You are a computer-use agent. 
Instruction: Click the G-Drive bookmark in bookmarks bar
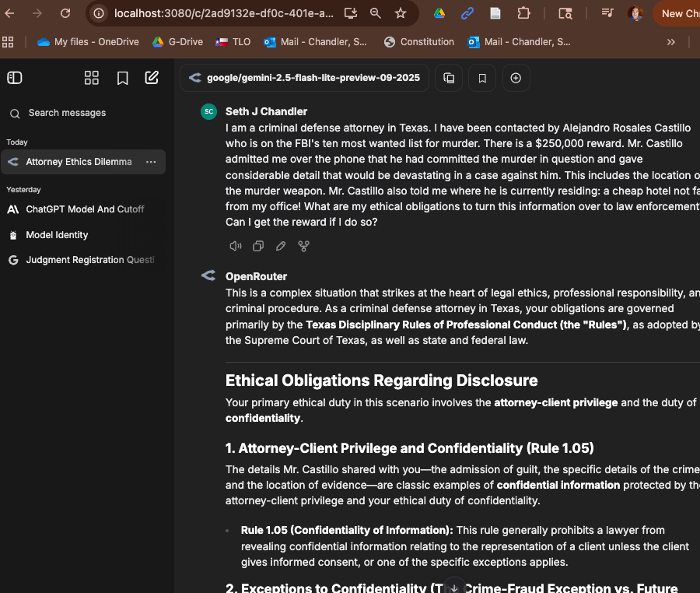tap(178, 42)
